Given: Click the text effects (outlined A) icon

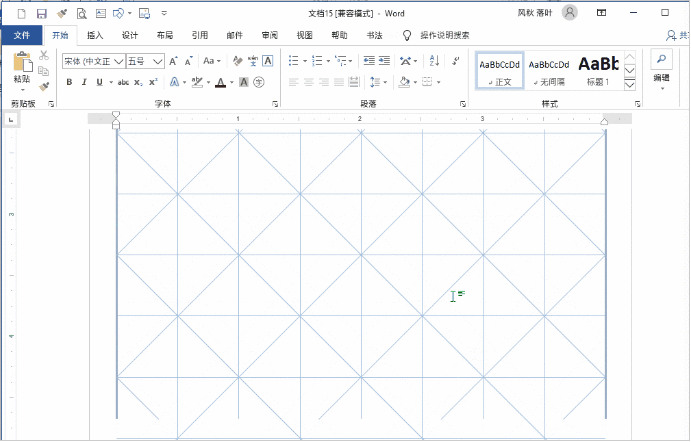Looking at the screenshot, I should coord(175,82).
